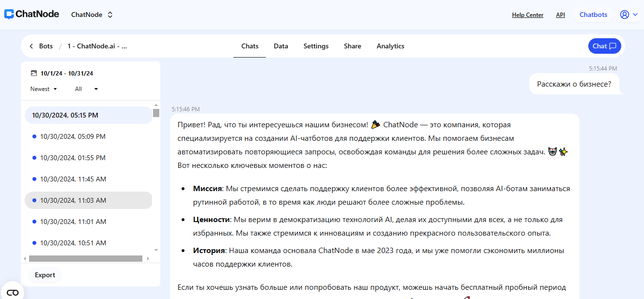Click the ChatNode logo
Viewport: 644px width, 299px height.
31,14
